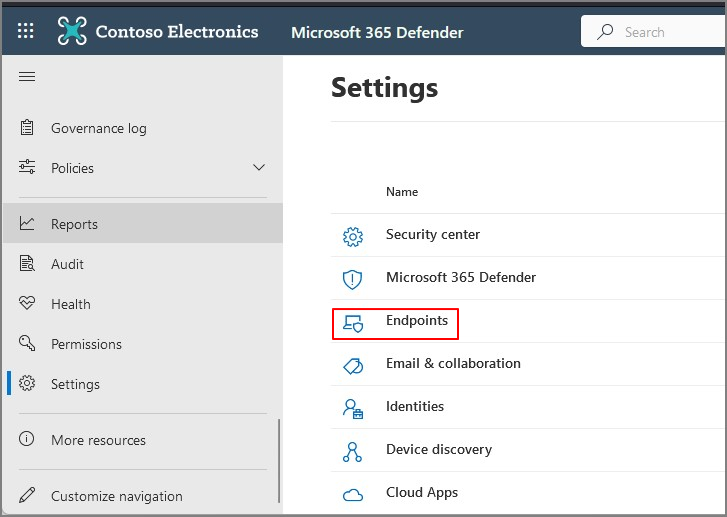Click the Audit document icon

[27, 263]
